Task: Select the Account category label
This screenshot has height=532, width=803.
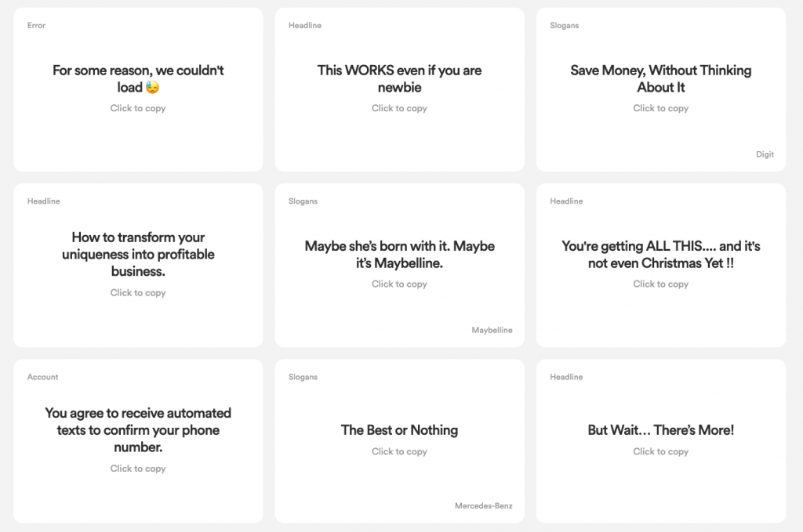Action: (x=42, y=377)
